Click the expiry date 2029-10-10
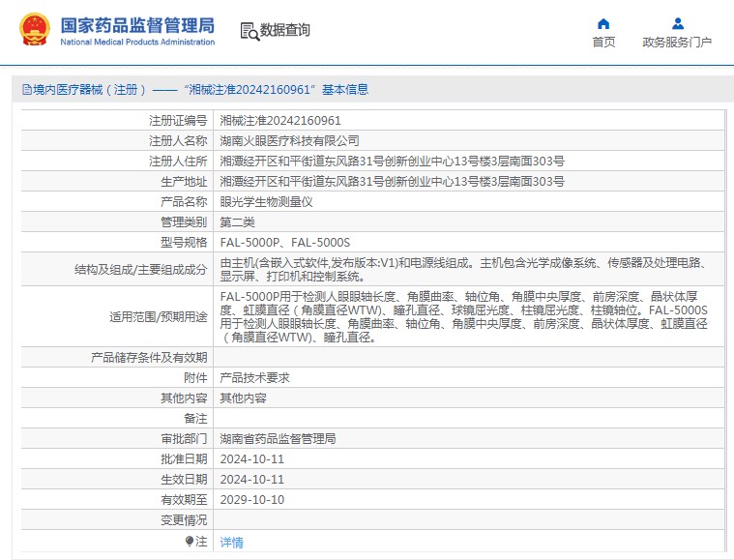The width and height of the screenshot is (734, 560). pyautogui.click(x=252, y=499)
